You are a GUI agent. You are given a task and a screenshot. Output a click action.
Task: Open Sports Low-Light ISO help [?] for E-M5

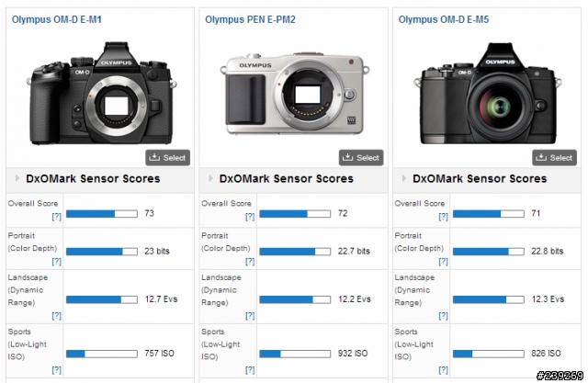click(x=443, y=370)
